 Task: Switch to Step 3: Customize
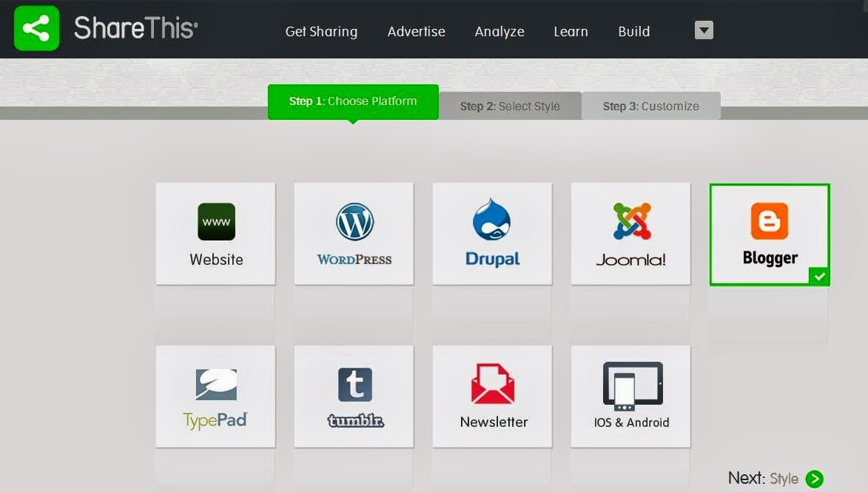click(x=651, y=105)
